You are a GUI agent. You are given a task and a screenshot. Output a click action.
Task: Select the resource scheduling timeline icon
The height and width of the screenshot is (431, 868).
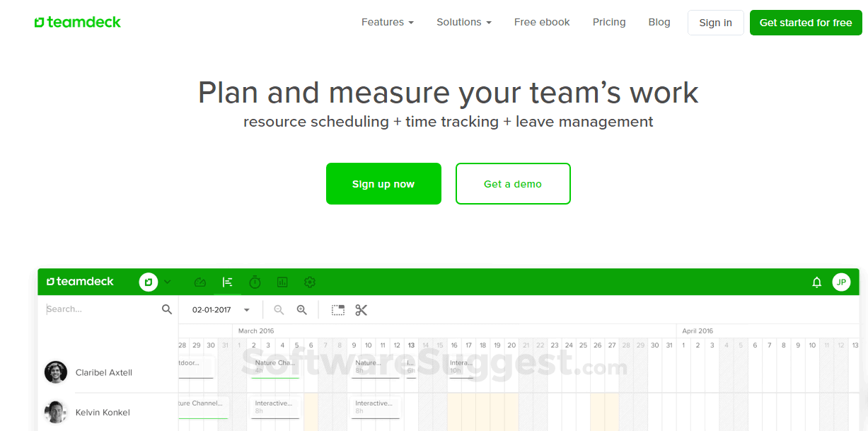(228, 282)
